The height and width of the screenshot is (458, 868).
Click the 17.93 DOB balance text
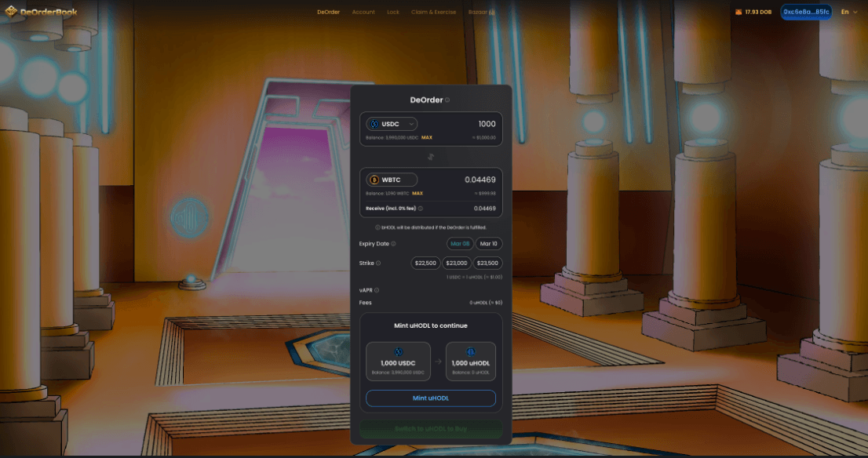[x=758, y=13]
